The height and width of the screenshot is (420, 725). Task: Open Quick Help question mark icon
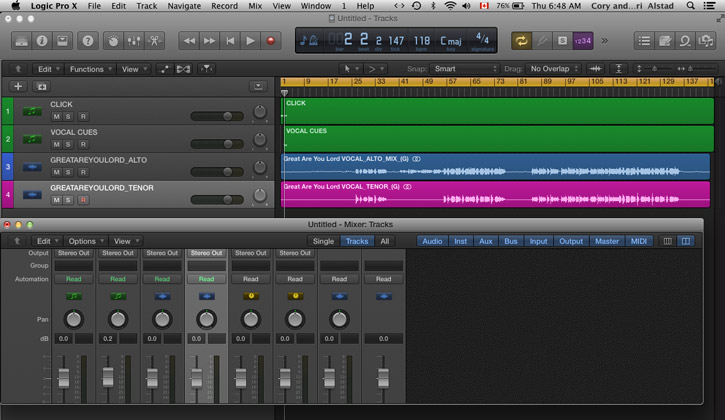[87, 41]
